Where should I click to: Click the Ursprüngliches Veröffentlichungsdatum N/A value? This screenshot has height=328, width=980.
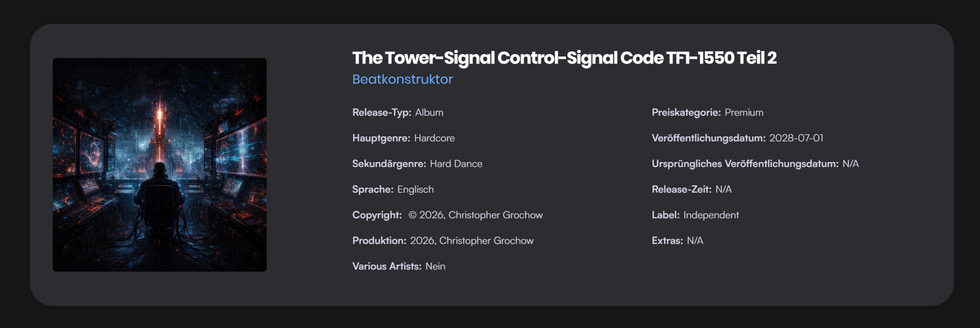pos(851,164)
